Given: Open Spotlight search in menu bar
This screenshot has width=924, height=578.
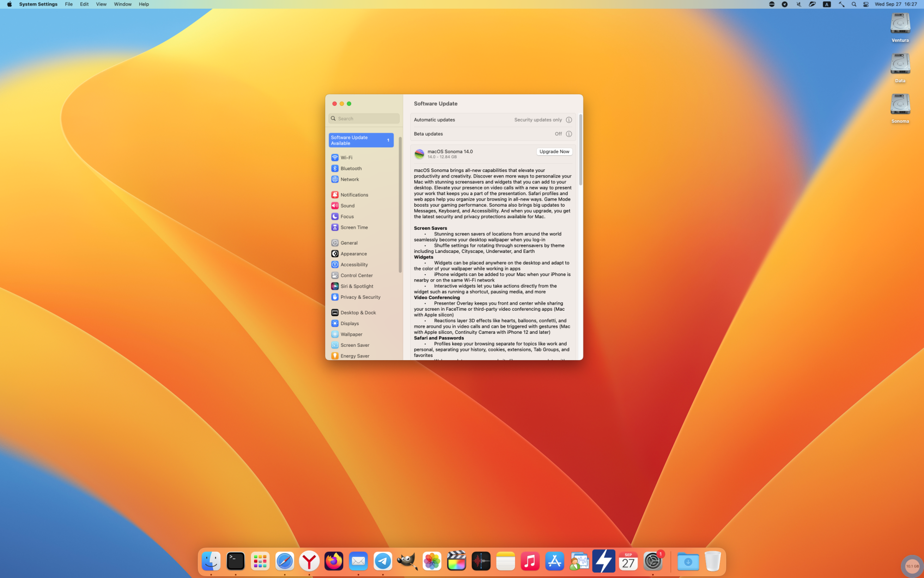Looking at the screenshot, I should click(854, 4).
